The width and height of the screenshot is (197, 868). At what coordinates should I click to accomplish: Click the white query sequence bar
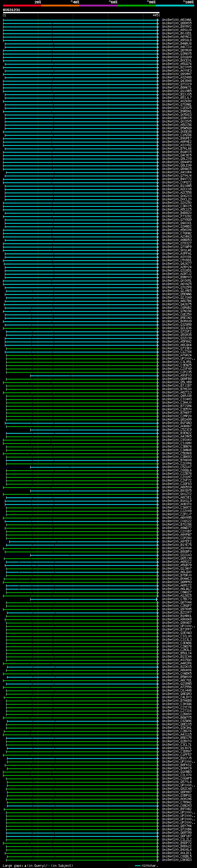[81, 12]
